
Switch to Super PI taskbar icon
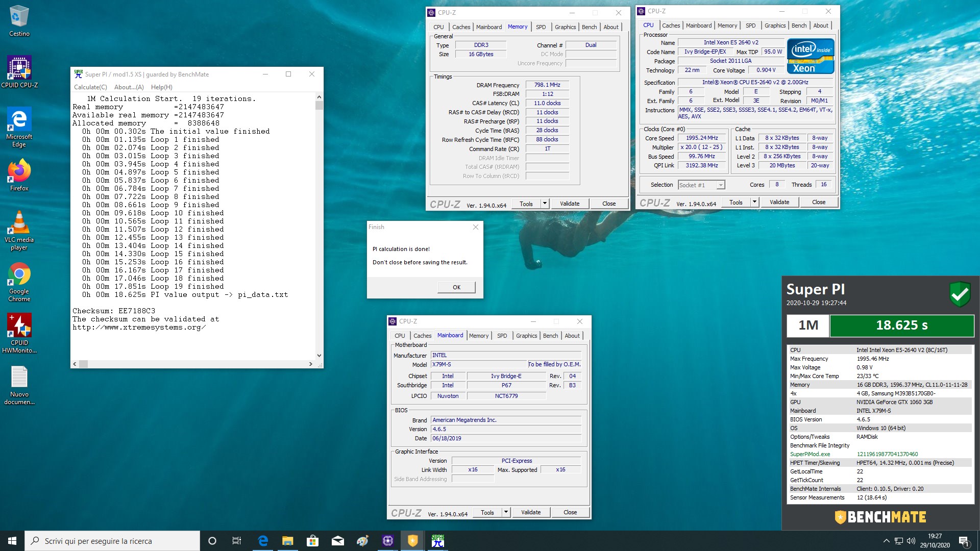(x=437, y=541)
